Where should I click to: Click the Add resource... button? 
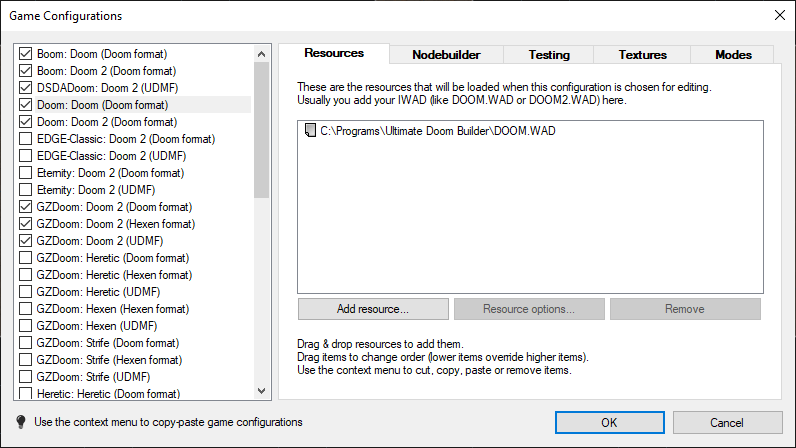(373, 309)
